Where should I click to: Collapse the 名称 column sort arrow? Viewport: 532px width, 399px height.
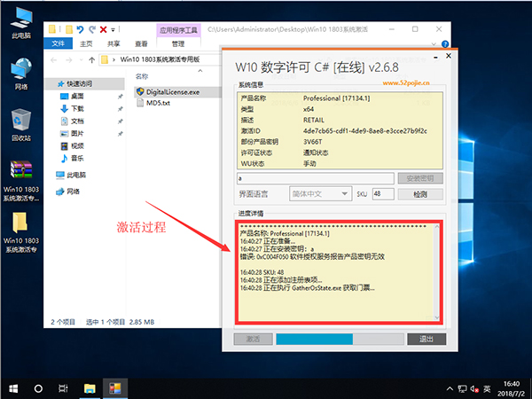tap(200, 71)
